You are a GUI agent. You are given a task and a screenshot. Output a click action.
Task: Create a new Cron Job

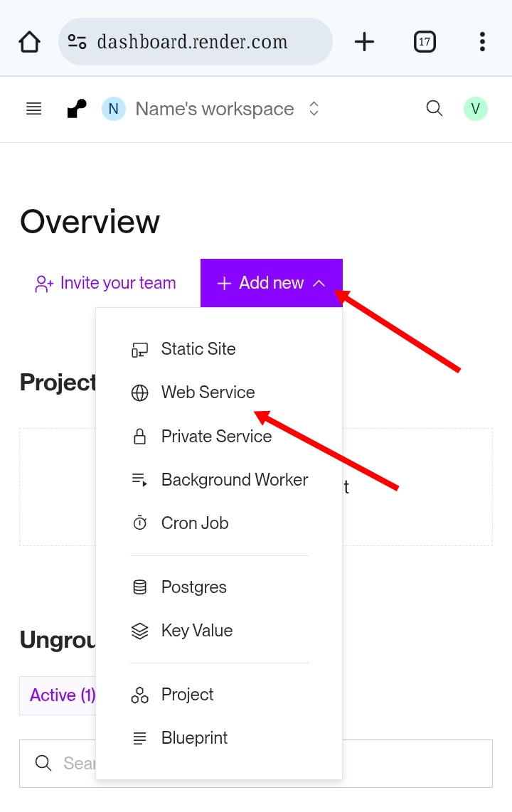click(x=194, y=523)
